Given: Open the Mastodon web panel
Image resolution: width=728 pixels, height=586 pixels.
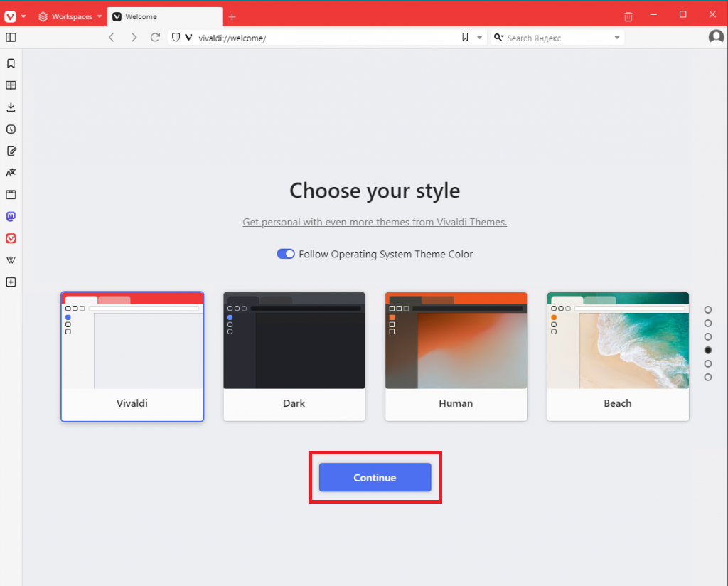Looking at the screenshot, I should (x=11, y=216).
